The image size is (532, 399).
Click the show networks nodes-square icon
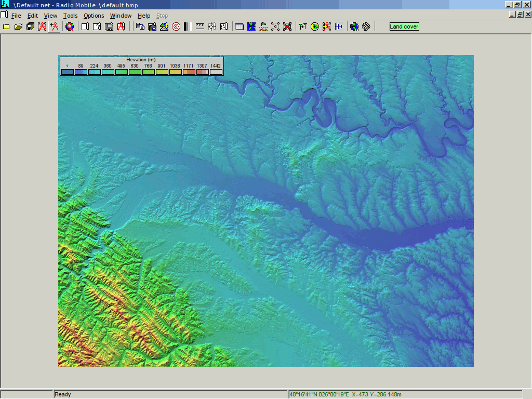point(275,26)
